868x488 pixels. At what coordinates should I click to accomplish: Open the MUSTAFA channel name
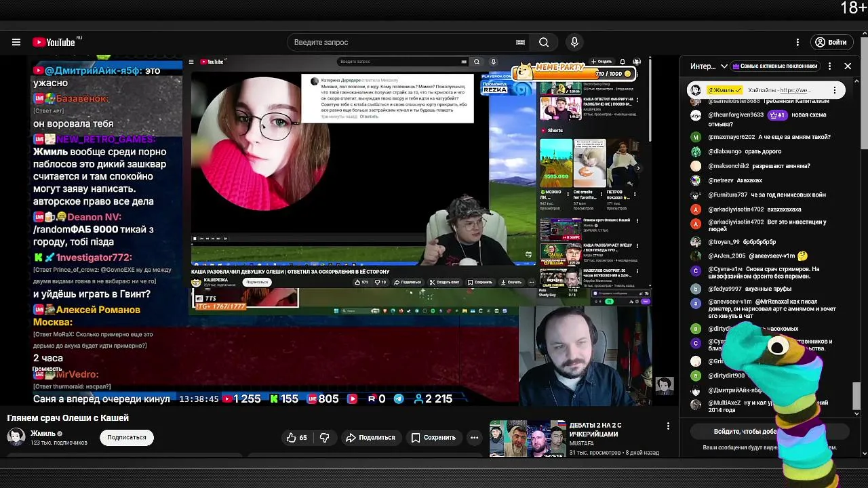pos(583,443)
